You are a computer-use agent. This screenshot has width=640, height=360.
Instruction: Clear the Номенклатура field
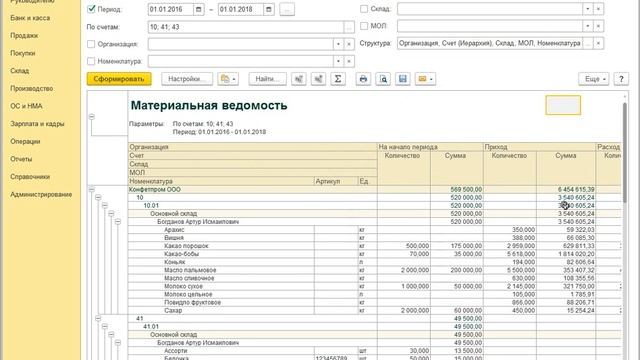349,61
